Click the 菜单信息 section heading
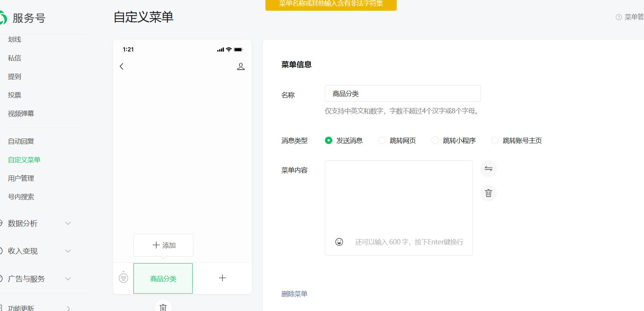 click(x=296, y=65)
